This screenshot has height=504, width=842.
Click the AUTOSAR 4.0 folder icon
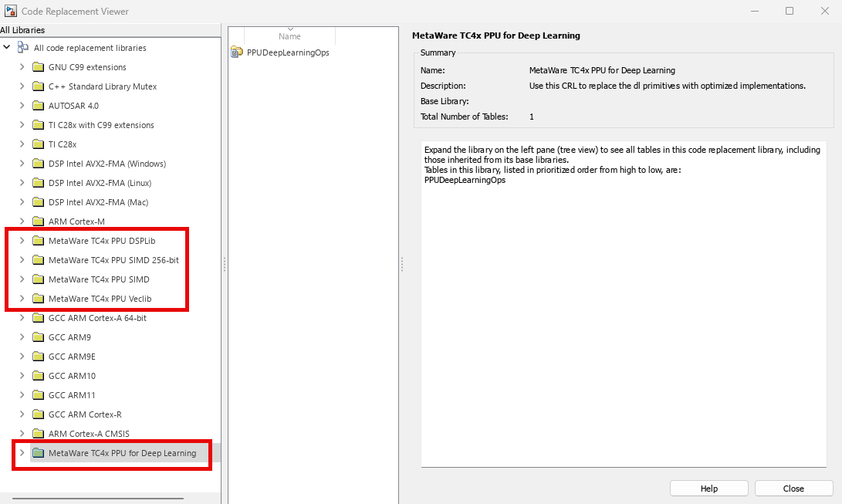pyautogui.click(x=38, y=106)
